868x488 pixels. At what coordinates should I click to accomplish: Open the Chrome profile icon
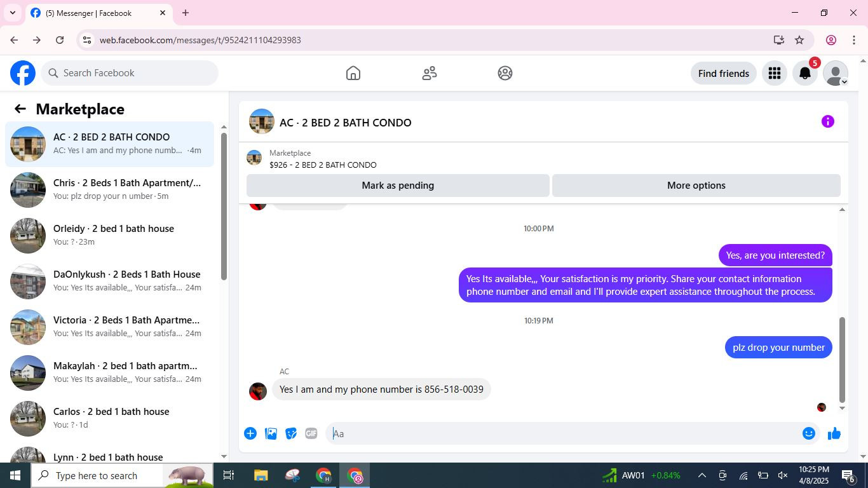click(x=831, y=40)
